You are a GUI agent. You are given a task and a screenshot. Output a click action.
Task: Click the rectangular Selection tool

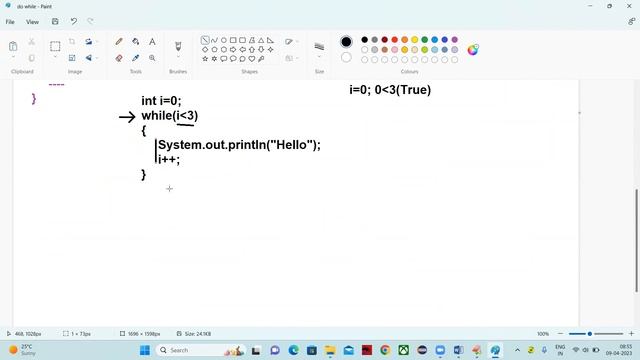pos(55,46)
